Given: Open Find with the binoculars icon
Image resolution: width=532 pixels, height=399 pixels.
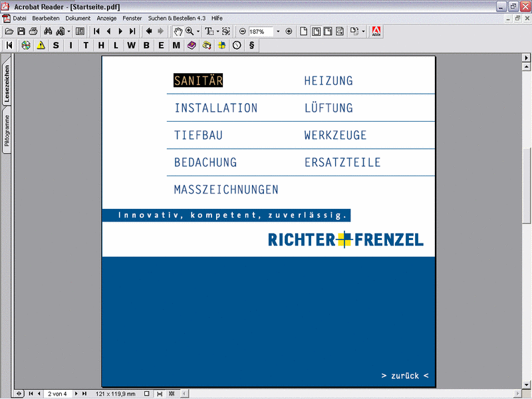Looking at the screenshot, I should (48, 31).
